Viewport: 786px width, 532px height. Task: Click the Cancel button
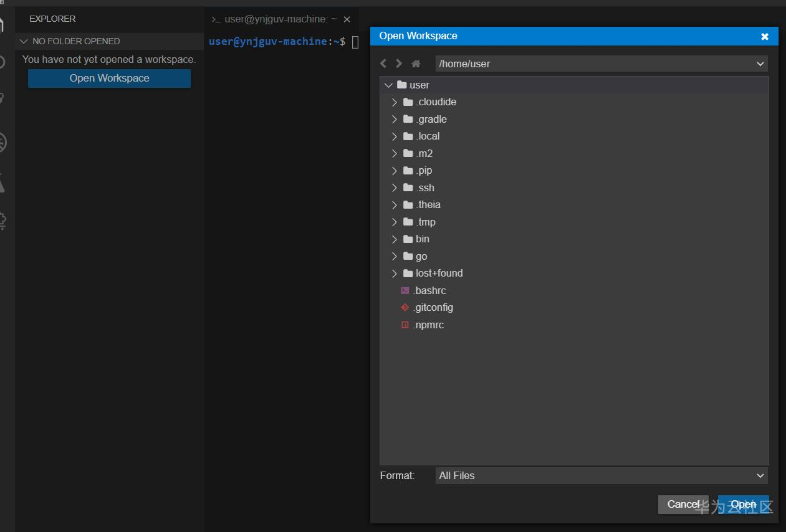683,504
